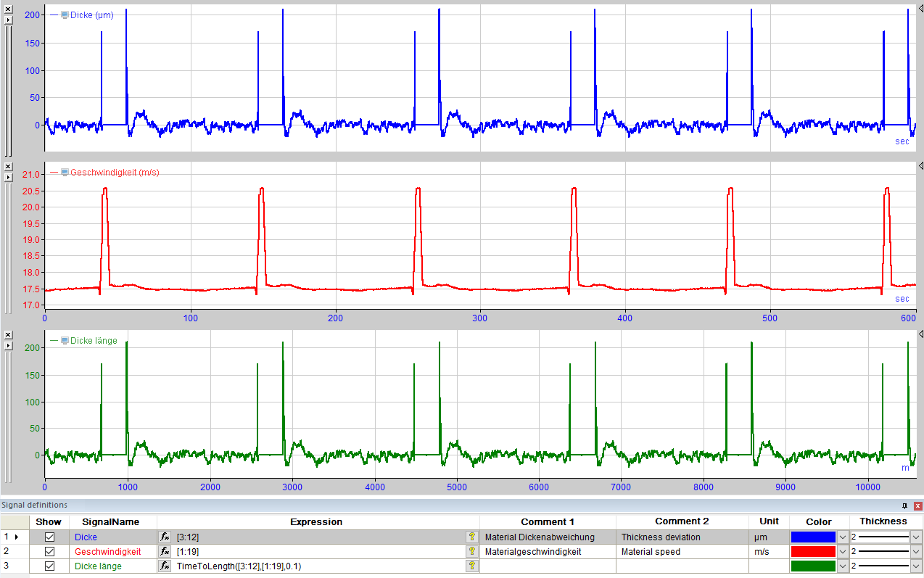Click the Dicke (µm) legend icon
This screenshot has height=578, width=924.
[x=65, y=15]
